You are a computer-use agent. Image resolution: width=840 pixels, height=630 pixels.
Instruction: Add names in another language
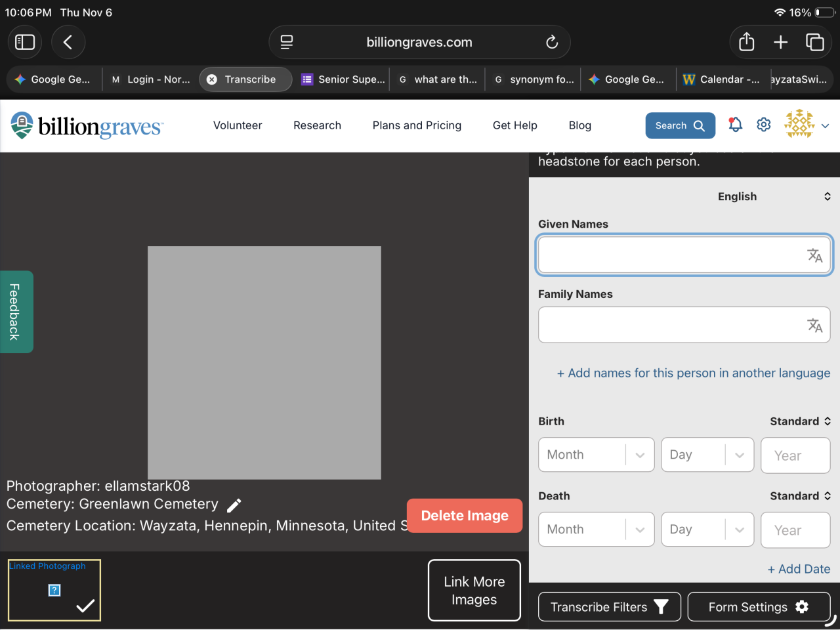(694, 373)
